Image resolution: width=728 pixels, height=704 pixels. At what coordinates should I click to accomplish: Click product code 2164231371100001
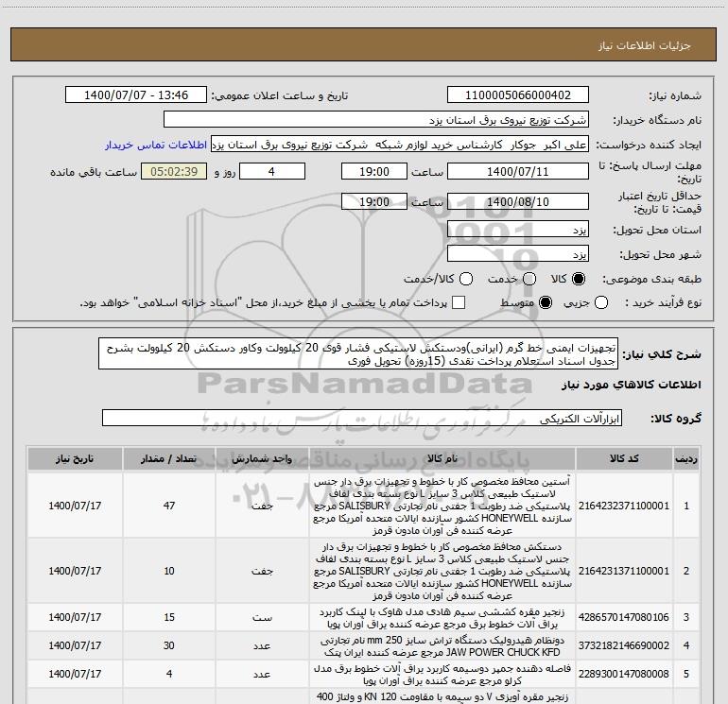tap(624, 571)
